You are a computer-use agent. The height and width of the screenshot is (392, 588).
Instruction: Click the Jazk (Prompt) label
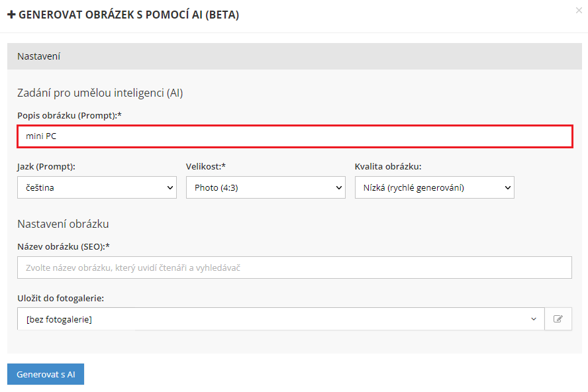(46, 166)
